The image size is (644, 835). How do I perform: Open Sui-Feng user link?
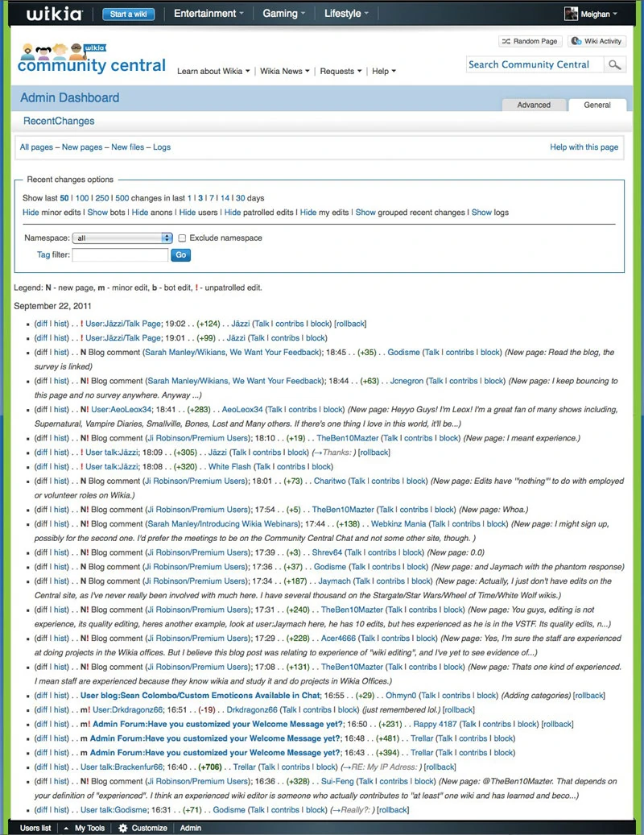click(337, 782)
